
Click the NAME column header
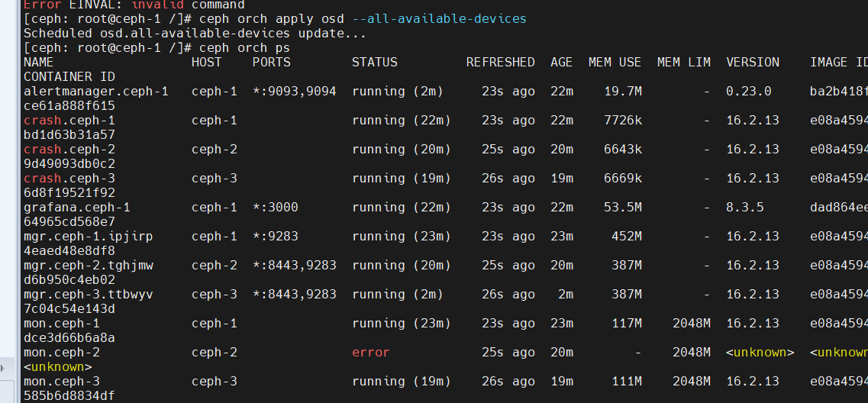click(x=39, y=62)
